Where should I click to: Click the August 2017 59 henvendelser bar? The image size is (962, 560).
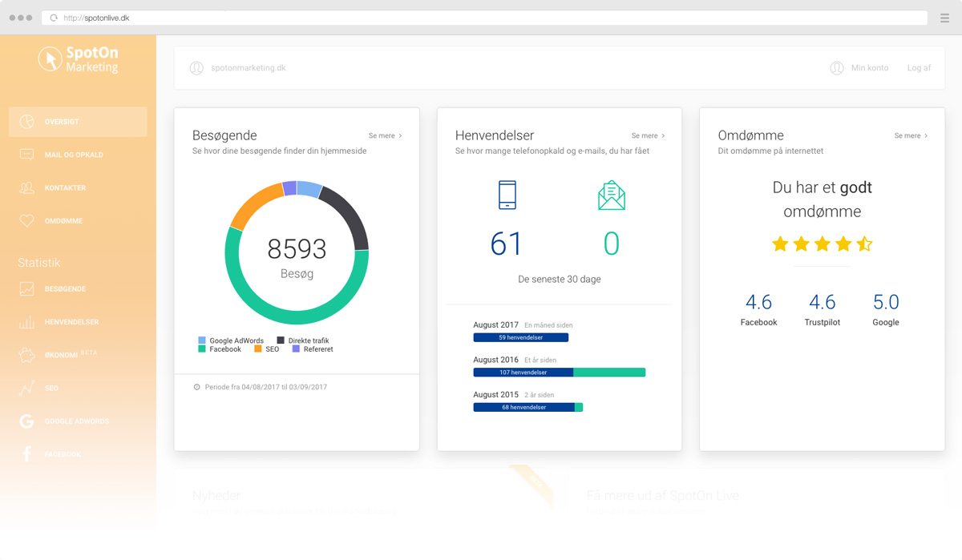tap(521, 338)
